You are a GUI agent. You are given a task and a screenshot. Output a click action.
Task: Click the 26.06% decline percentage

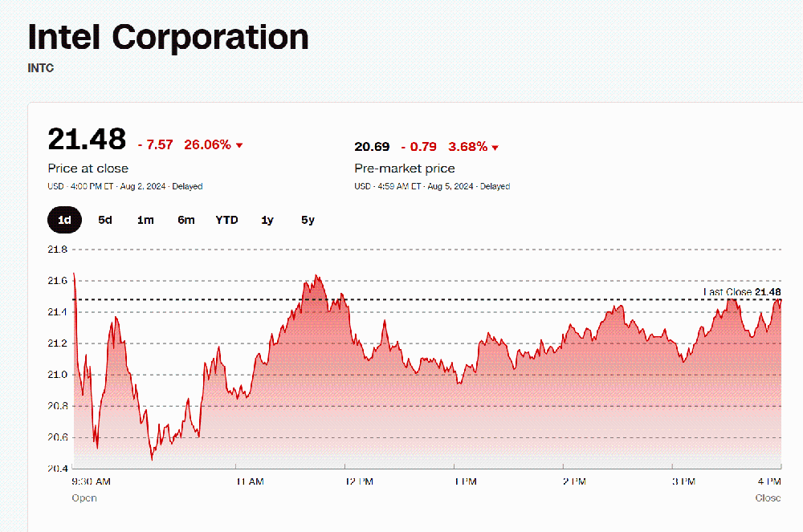[x=207, y=144]
